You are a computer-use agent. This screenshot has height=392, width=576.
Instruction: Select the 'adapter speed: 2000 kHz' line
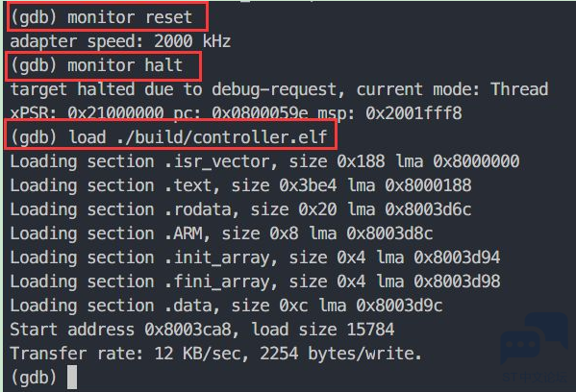(x=120, y=41)
